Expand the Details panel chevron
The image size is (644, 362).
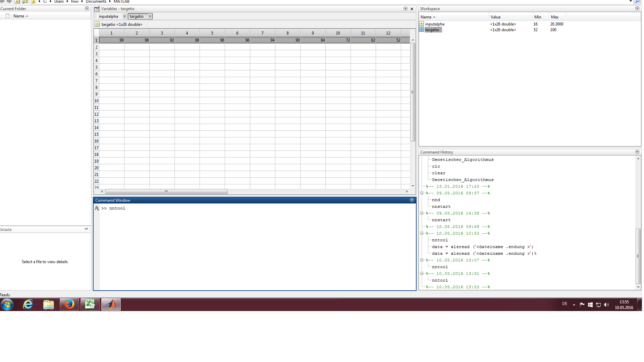pyautogui.click(x=86, y=229)
